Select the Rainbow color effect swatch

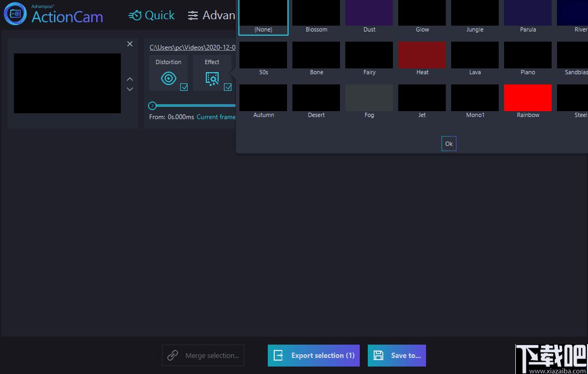[x=528, y=98]
